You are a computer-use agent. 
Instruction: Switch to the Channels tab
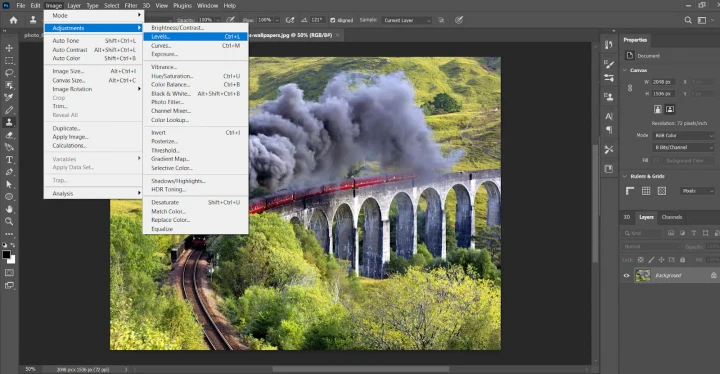672,217
